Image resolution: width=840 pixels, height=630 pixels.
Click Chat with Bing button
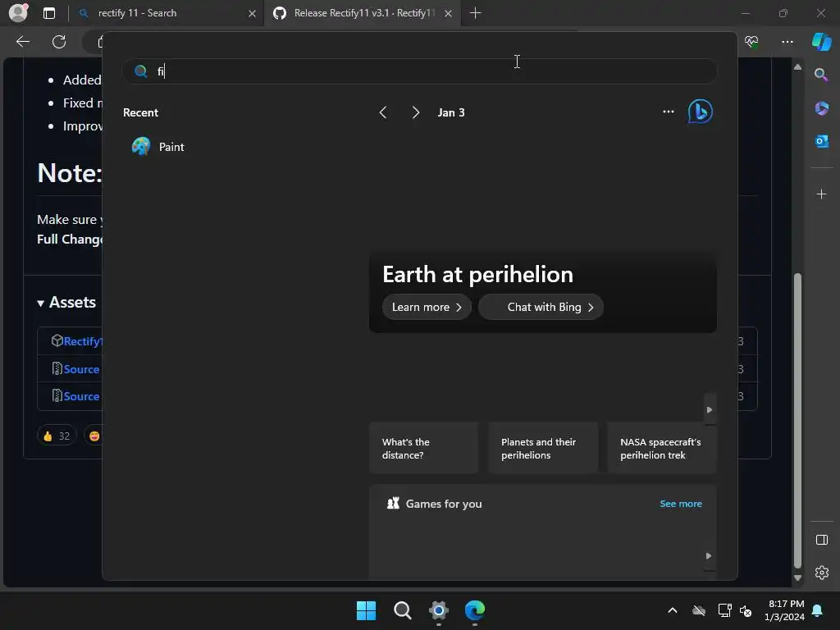click(x=541, y=307)
